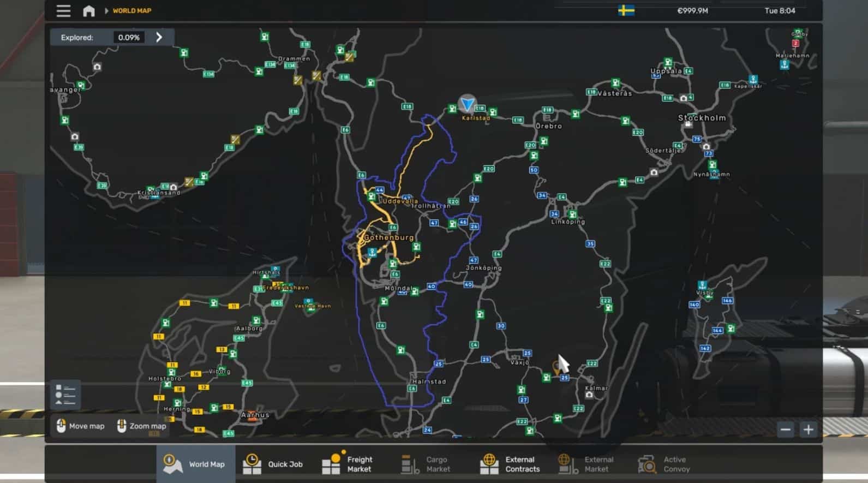Open the Active Convoy option
868x483 pixels.
[664, 464]
